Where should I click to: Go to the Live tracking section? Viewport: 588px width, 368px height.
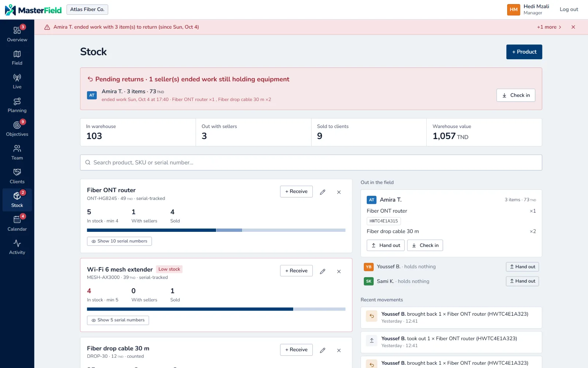[17, 81]
